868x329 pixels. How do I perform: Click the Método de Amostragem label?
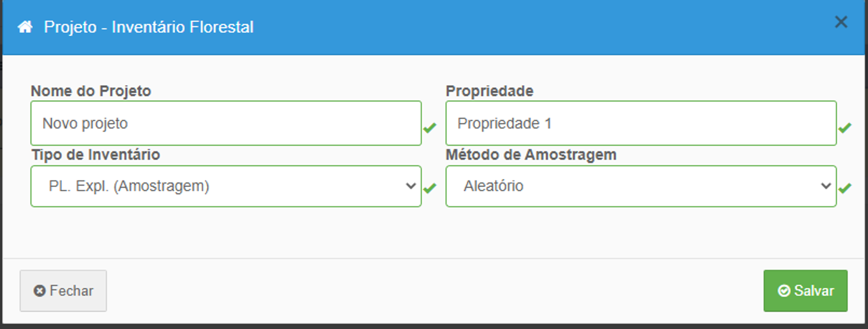tap(531, 155)
